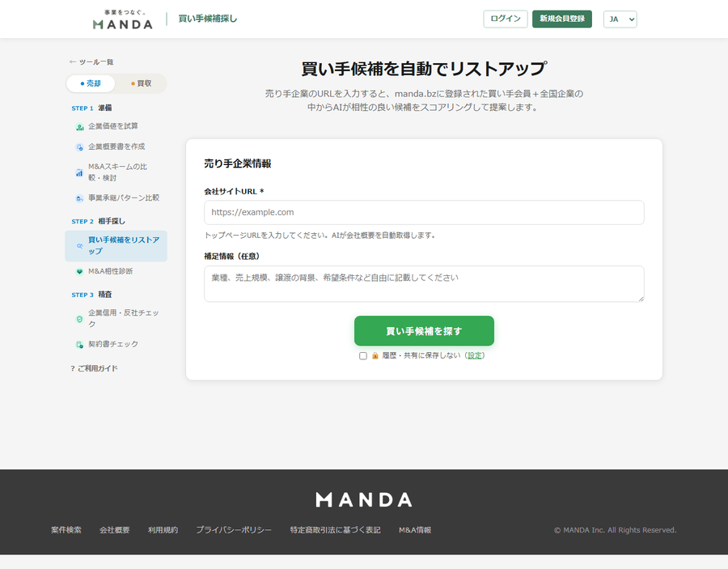This screenshot has height=569, width=728.
Task: Click the 買い手候補をリストアップ search icon
Action: tap(79, 246)
